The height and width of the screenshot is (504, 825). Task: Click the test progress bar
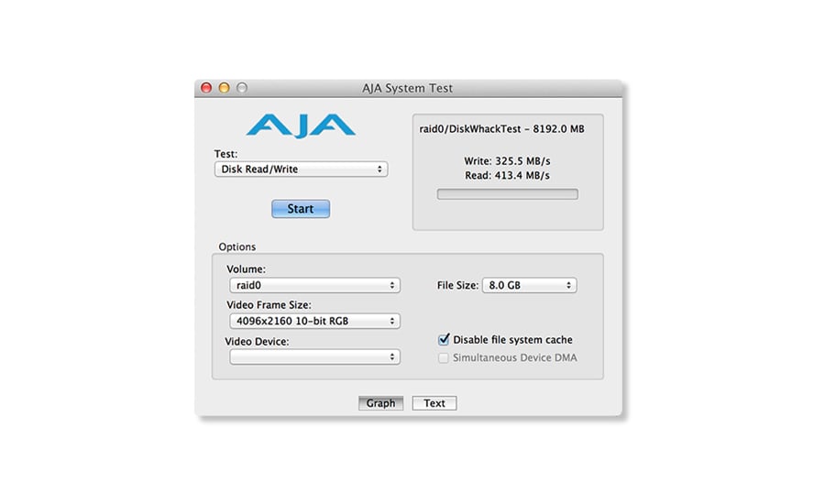pyautogui.click(x=507, y=194)
